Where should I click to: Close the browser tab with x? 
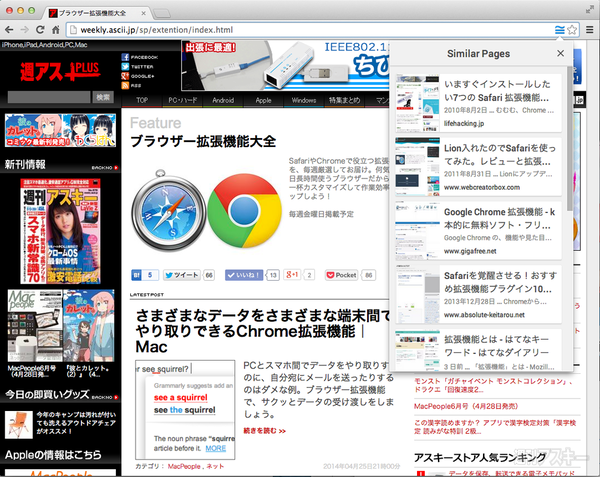tap(143, 13)
